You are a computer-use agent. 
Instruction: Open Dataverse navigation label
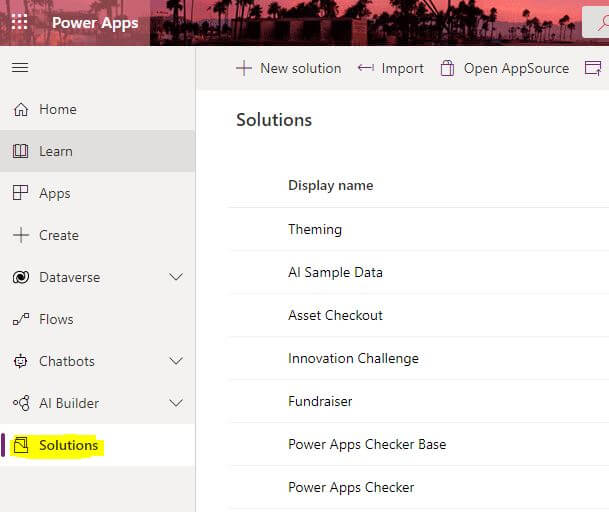click(x=70, y=277)
